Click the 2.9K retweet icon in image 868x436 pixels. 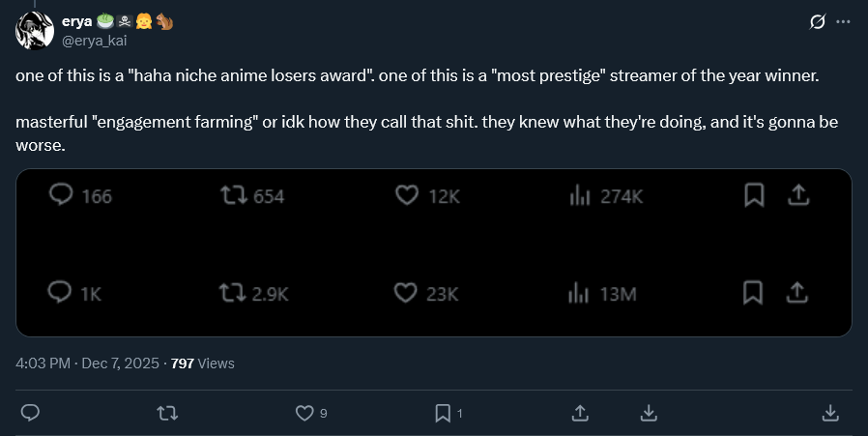(x=233, y=293)
